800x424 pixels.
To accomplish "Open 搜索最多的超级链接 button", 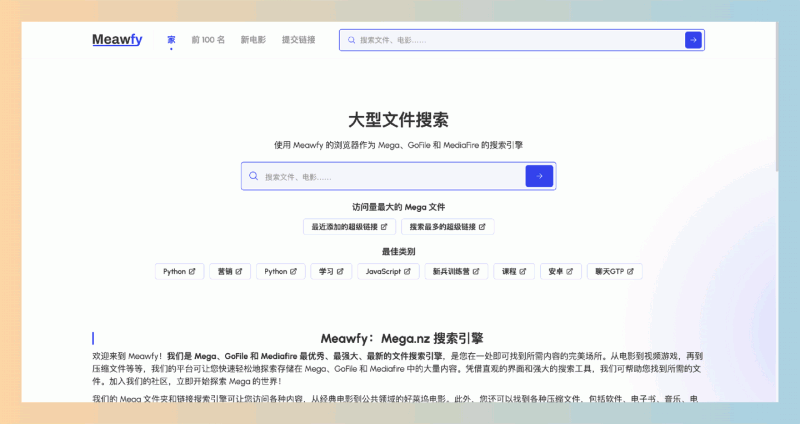I will tap(447, 227).
